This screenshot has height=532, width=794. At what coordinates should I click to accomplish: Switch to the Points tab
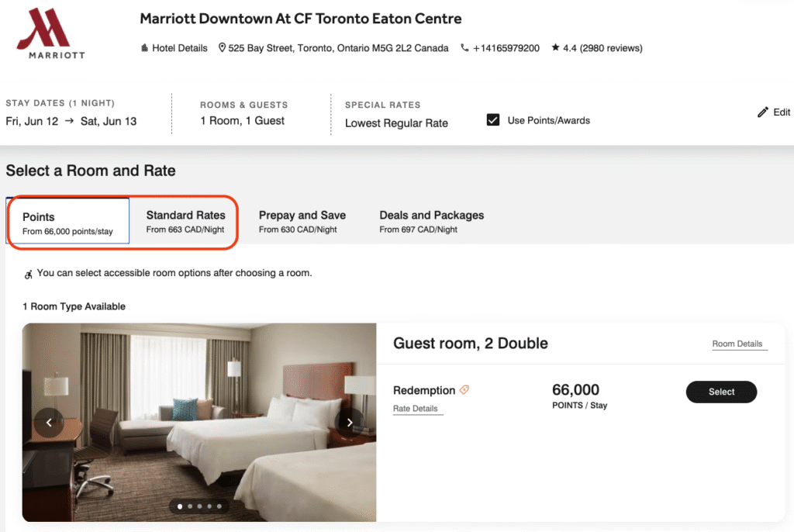pyautogui.click(x=67, y=222)
